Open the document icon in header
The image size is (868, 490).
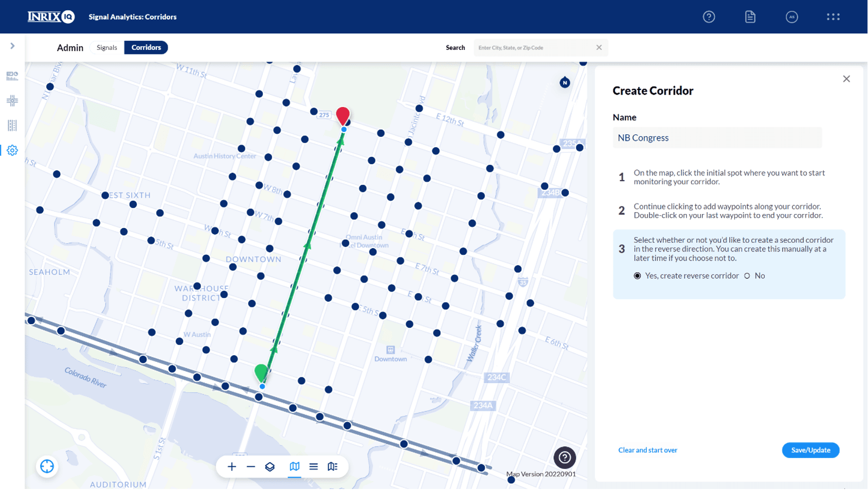tap(750, 17)
